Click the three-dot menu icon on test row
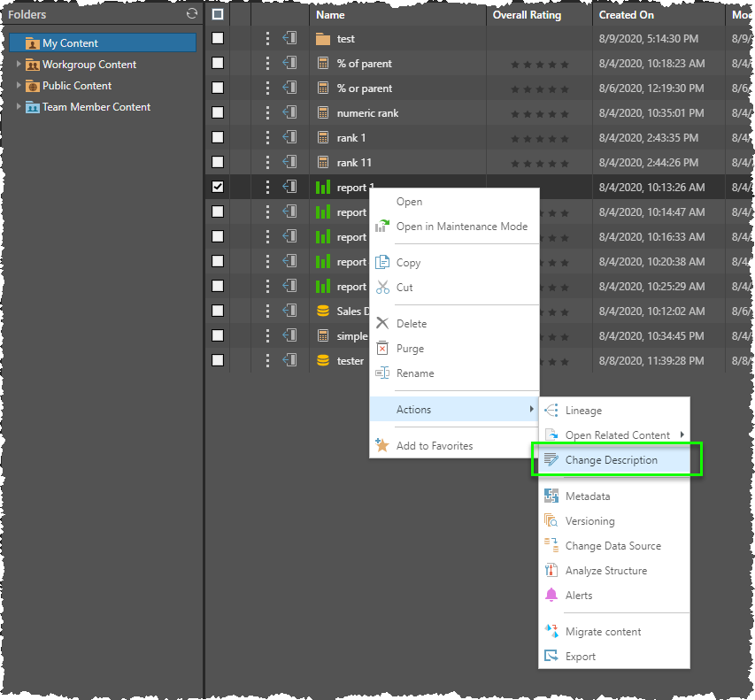Image resolution: width=755 pixels, height=700 pixels. (x=268, y=39)
